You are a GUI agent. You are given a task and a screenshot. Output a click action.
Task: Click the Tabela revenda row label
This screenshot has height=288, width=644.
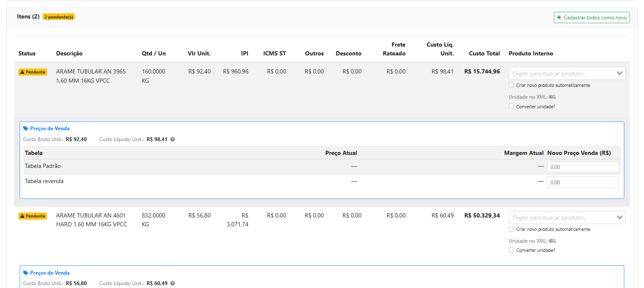[x=44, y=181]
